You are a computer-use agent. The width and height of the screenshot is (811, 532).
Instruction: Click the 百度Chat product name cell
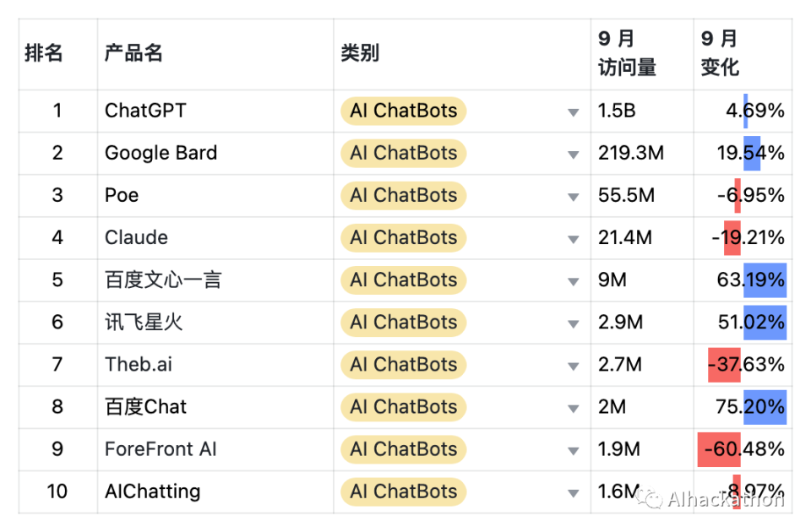click(146, 407)
